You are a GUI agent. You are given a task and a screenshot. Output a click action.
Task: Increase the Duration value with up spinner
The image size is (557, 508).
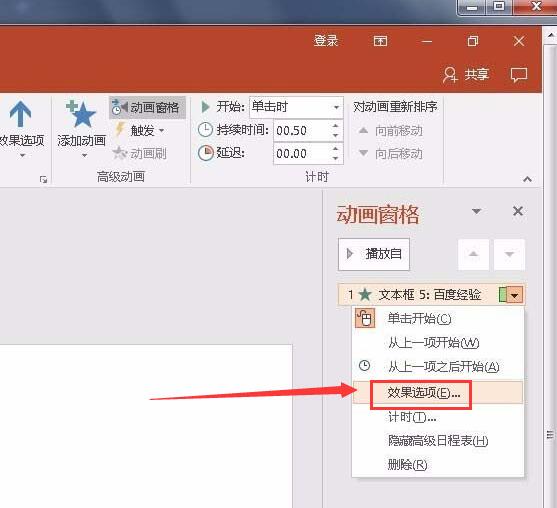pyautogui.click(x=336, y=126)
